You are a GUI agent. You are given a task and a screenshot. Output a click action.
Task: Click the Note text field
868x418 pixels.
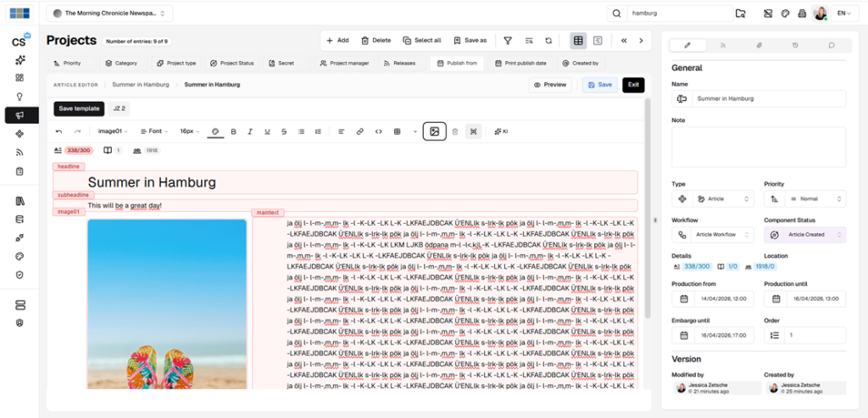click(x=759, y=147)
